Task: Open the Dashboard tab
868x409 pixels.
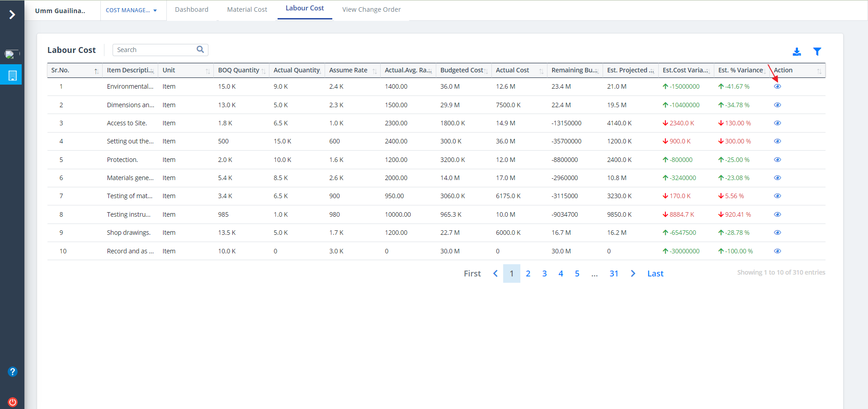Action: pos(192,10)
